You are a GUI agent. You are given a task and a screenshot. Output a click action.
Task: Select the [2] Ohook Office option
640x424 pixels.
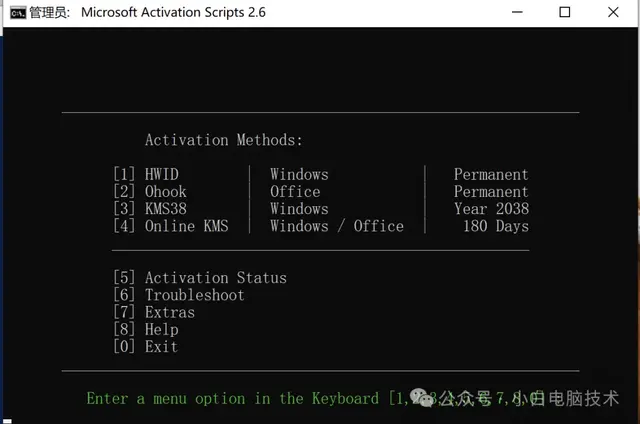150,191
